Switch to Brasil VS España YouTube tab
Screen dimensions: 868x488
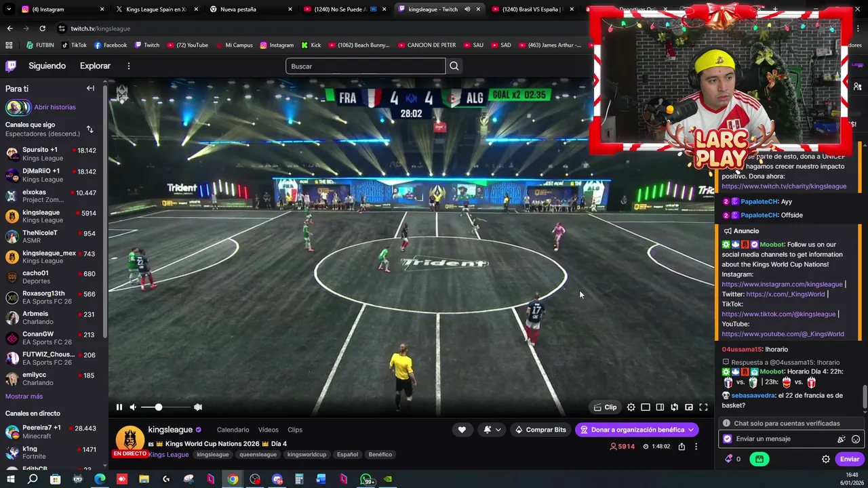point(532,9)
